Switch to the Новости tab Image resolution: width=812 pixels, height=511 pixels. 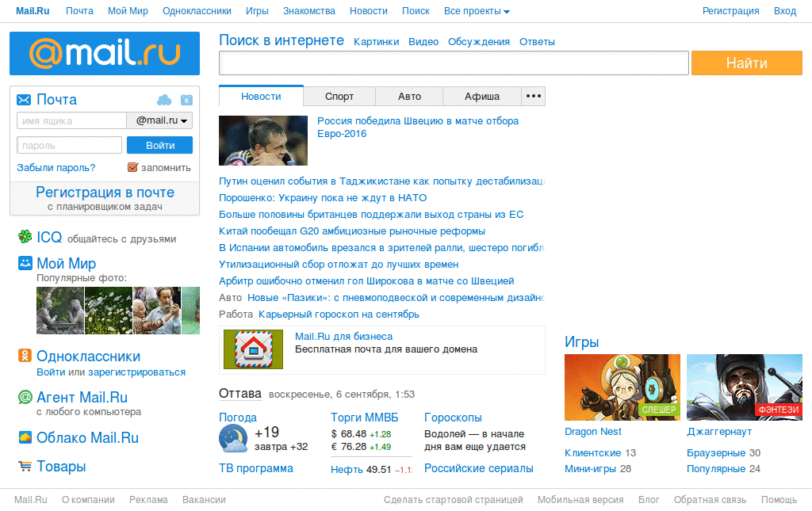261,96
